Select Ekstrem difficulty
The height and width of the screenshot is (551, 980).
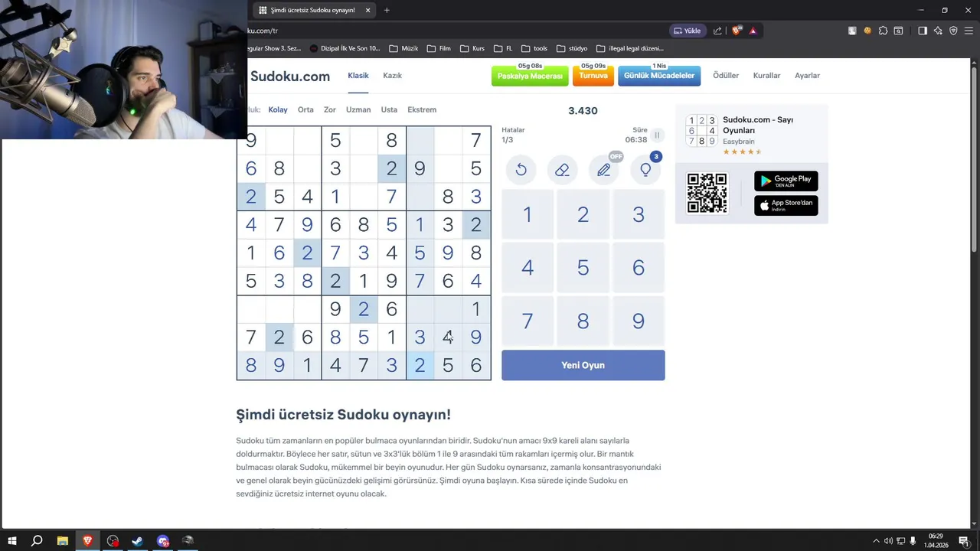pos(422,109)
